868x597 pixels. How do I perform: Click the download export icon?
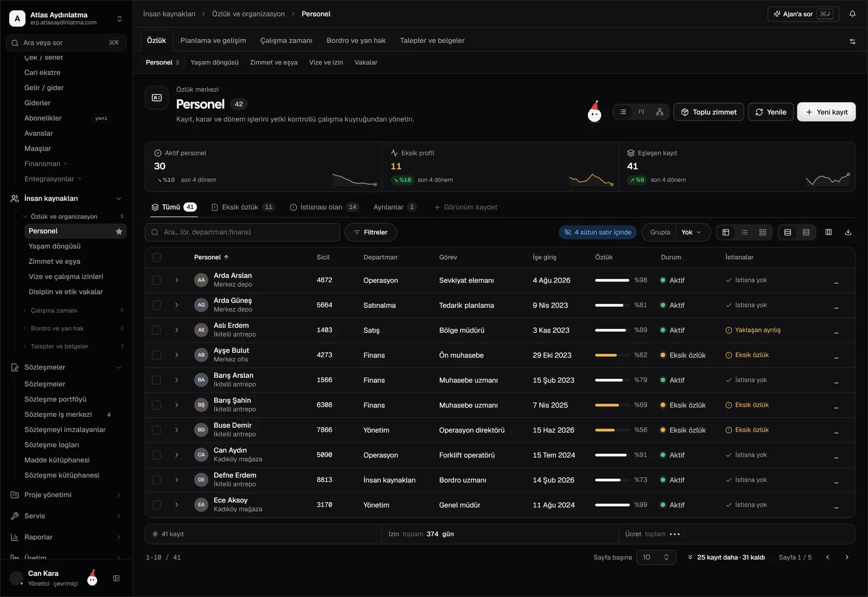click(848, 232)
